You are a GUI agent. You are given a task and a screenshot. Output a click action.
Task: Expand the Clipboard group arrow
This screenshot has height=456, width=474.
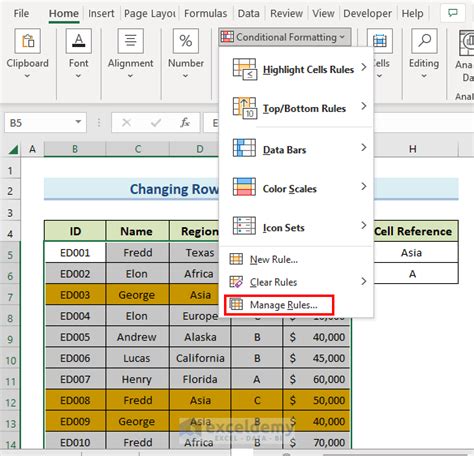(27, 76)
